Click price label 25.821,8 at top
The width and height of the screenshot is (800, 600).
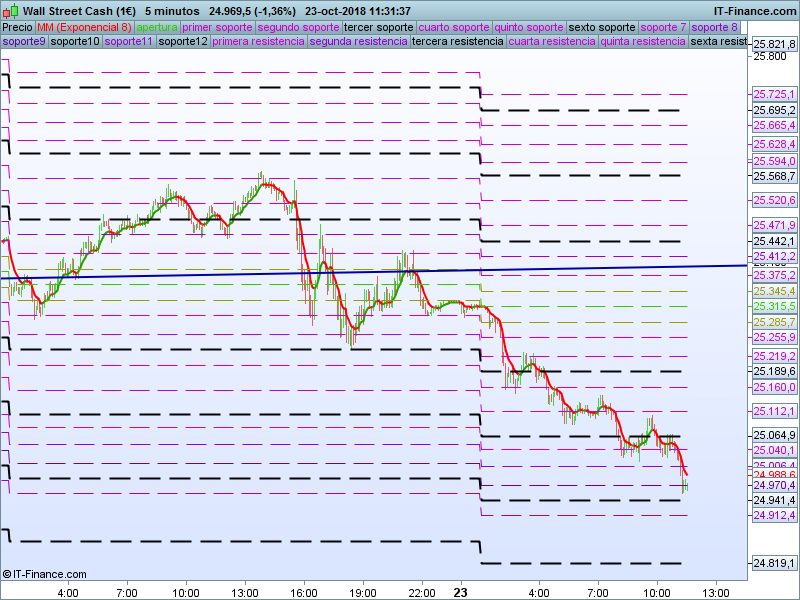point(774,44)
